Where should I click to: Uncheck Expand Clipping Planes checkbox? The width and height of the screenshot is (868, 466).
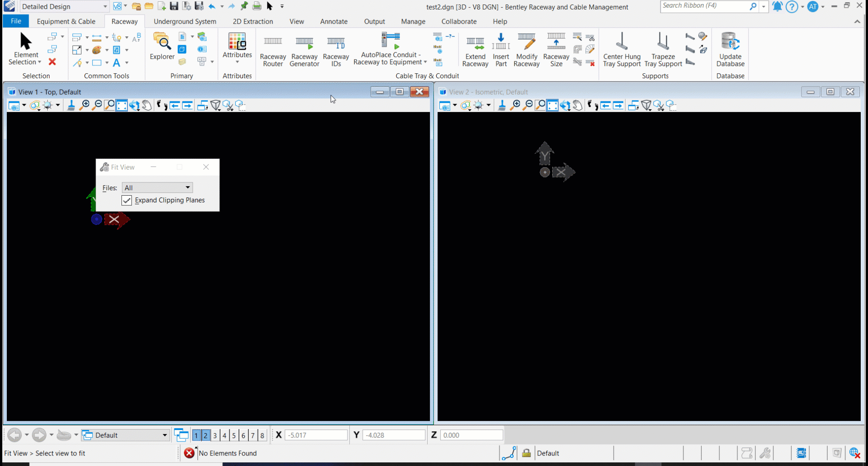coord(127,200)
